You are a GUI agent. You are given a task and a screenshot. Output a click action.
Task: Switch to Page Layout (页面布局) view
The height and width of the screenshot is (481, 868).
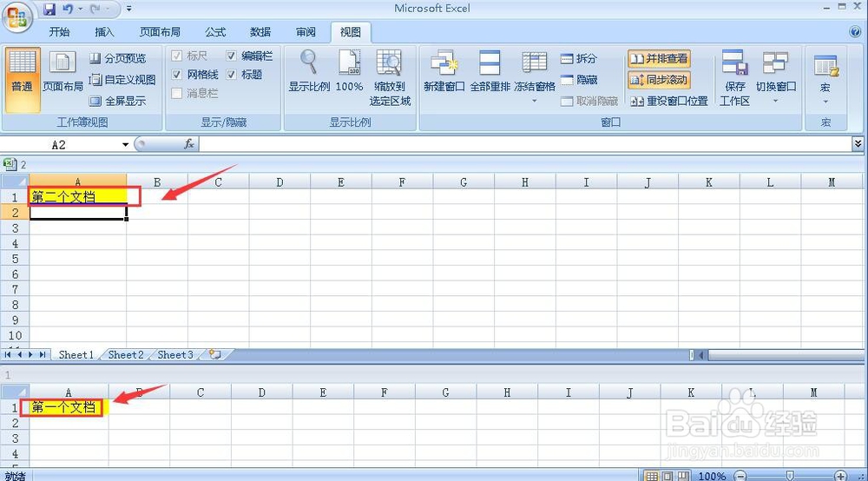tap(62, 71)
